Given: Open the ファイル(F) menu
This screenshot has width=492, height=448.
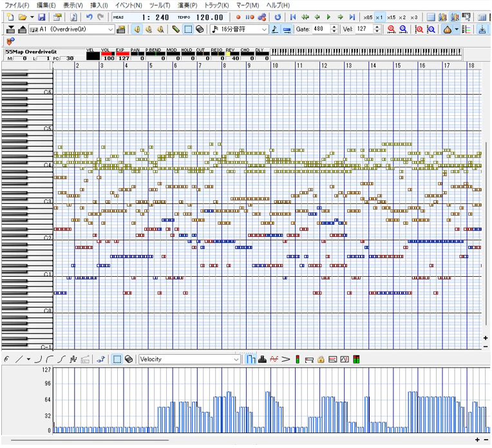Looking at the screenshot, I should 17,5.
